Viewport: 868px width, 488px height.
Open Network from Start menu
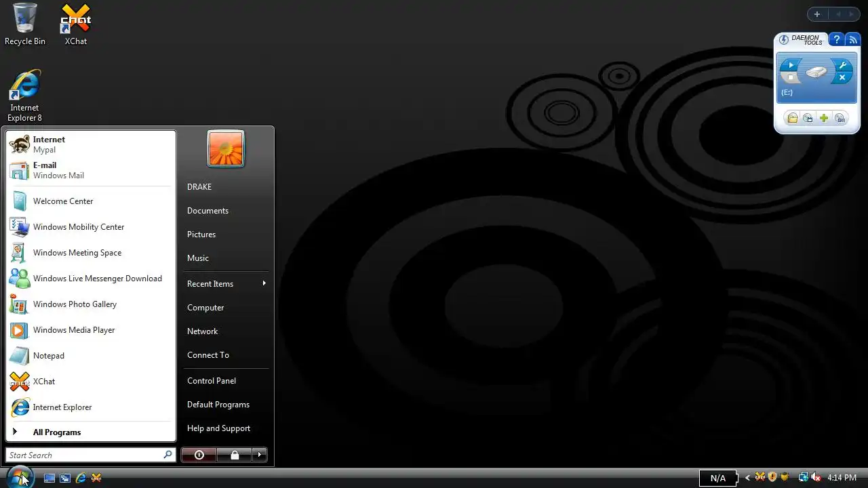tap(226, 331)
